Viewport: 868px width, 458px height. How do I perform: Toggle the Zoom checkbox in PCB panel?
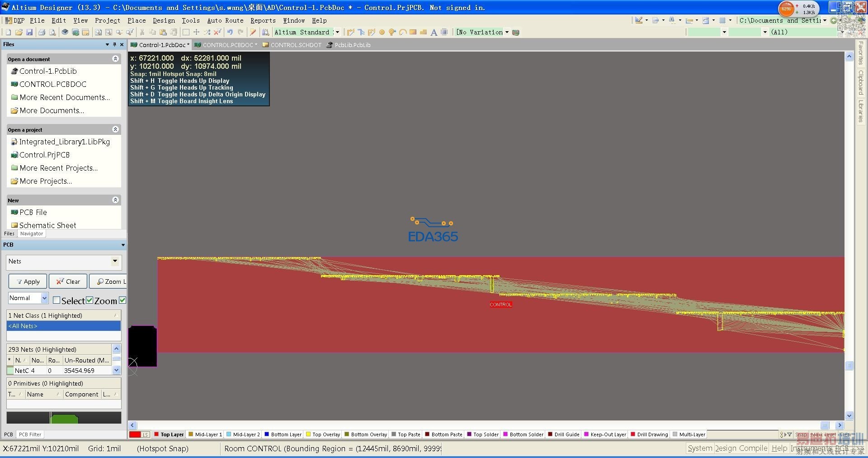(x=90, y=301)
